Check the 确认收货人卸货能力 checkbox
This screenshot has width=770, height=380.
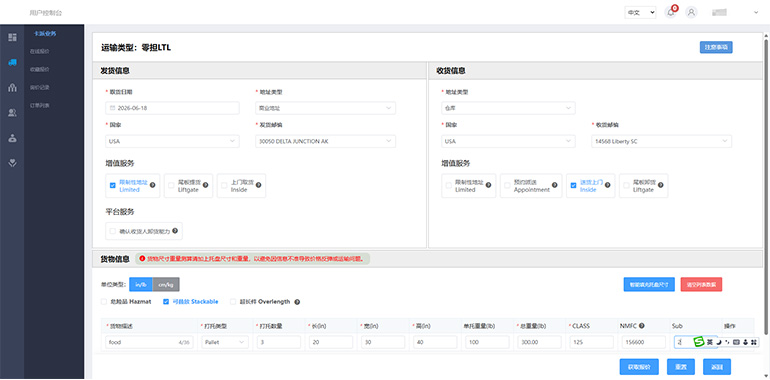tap(113, 231)
